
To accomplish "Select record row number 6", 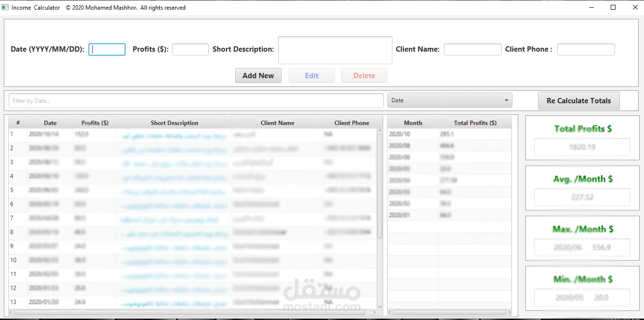I will point(192,204).
